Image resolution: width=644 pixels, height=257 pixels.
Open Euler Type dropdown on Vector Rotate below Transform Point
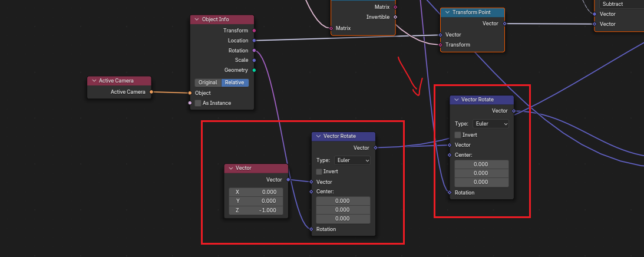489,124
